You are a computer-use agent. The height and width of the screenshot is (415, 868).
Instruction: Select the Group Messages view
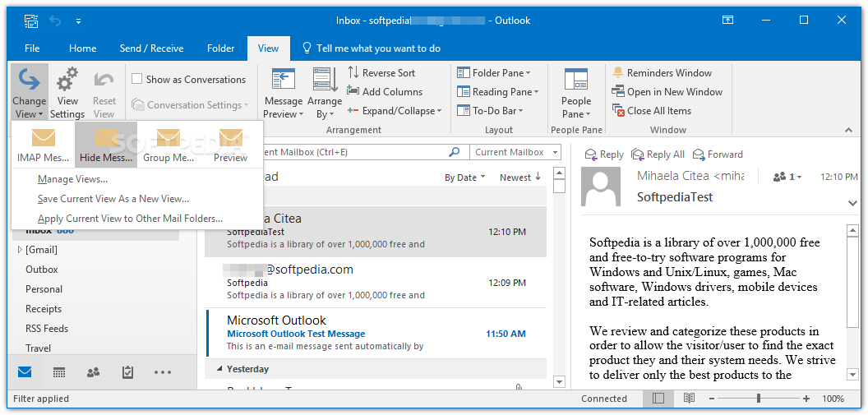click(x=169, y=145)
